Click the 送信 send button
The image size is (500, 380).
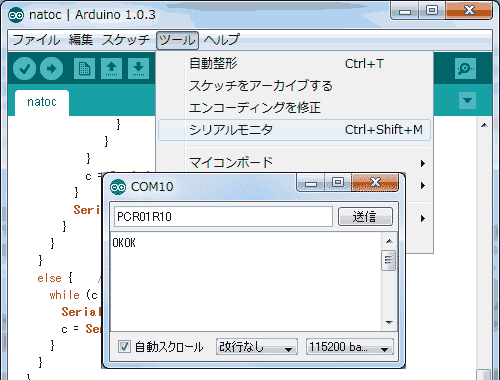(365, 217)
